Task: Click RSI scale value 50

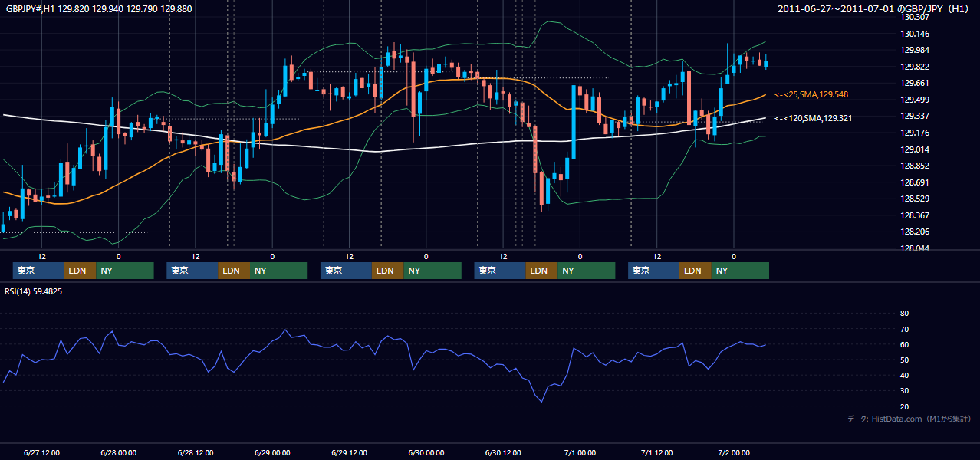Action: click(904, 360)
